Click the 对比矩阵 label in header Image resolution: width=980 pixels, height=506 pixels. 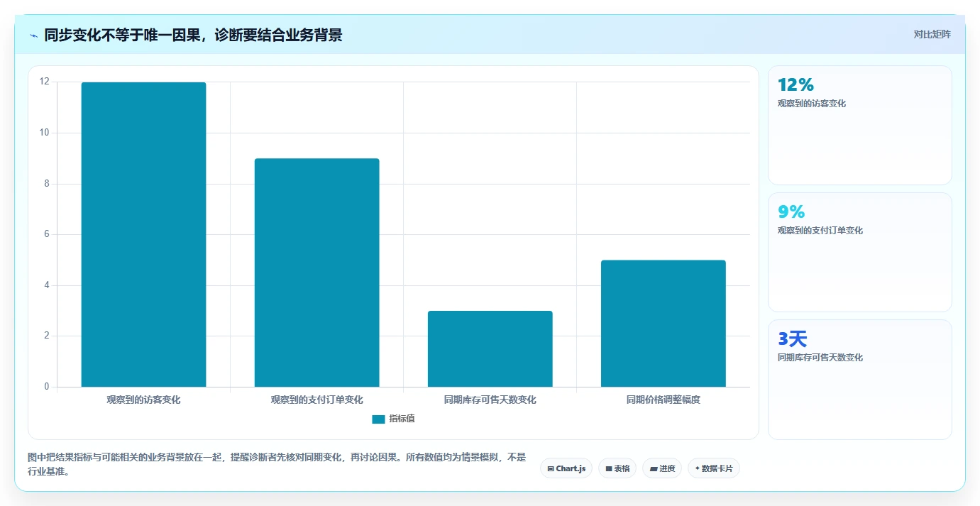pos(932,34)
